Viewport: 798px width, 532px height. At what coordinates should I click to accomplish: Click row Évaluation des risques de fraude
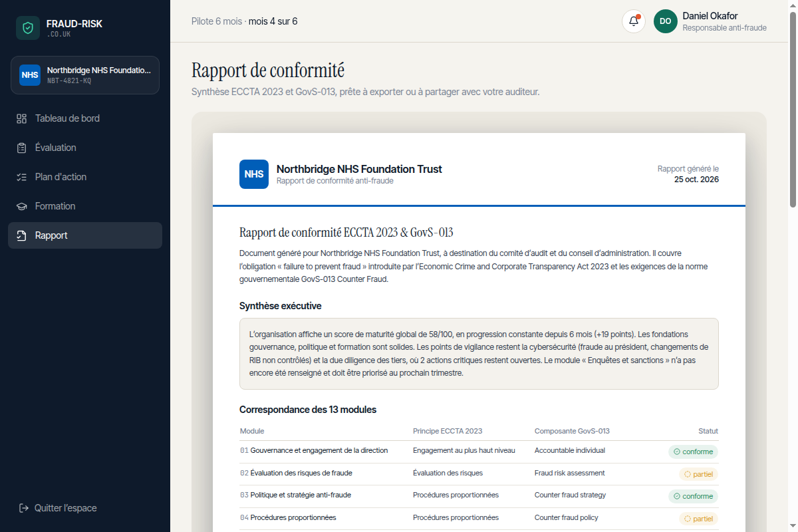(x=479, y=474)
